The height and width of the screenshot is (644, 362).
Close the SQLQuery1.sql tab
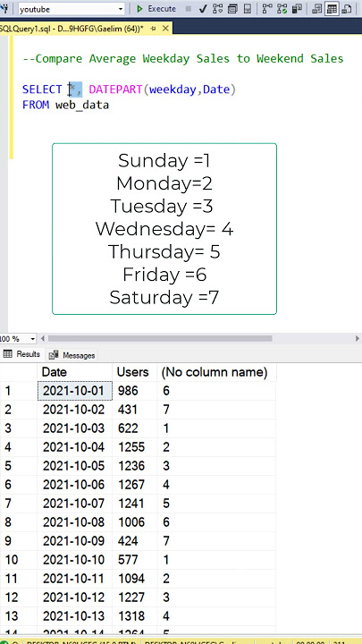click(x=166, y=29)
